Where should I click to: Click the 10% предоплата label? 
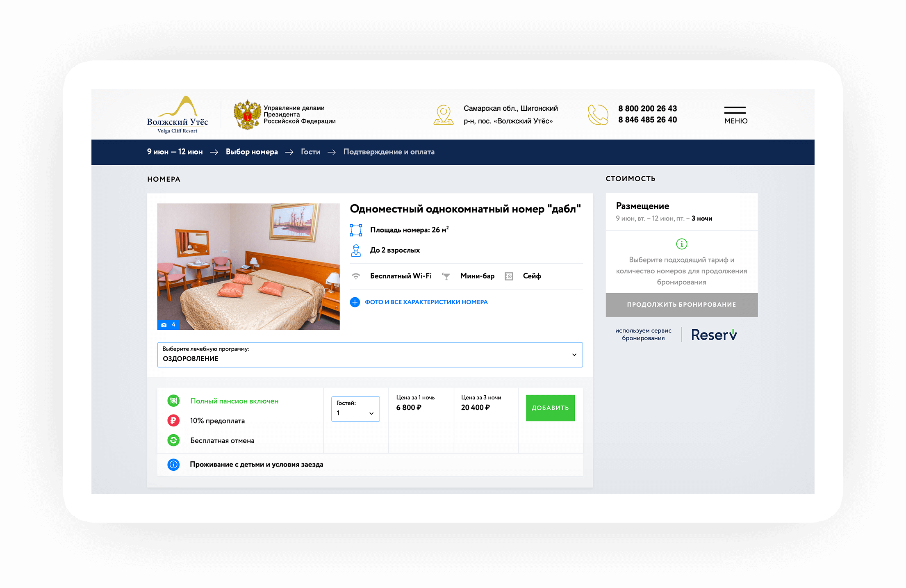pyautogui.click(x=217, y=421)
